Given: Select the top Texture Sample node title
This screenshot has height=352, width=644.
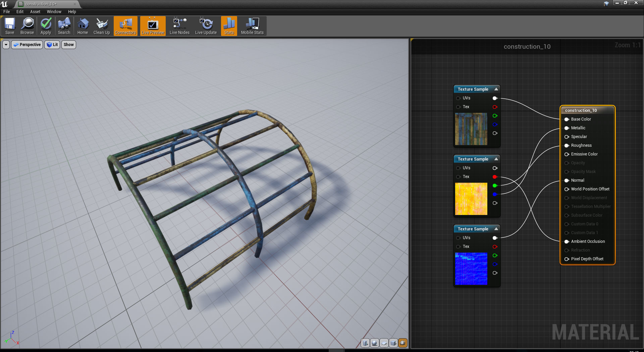Looking at the screenshot, I should pos(473,89).
